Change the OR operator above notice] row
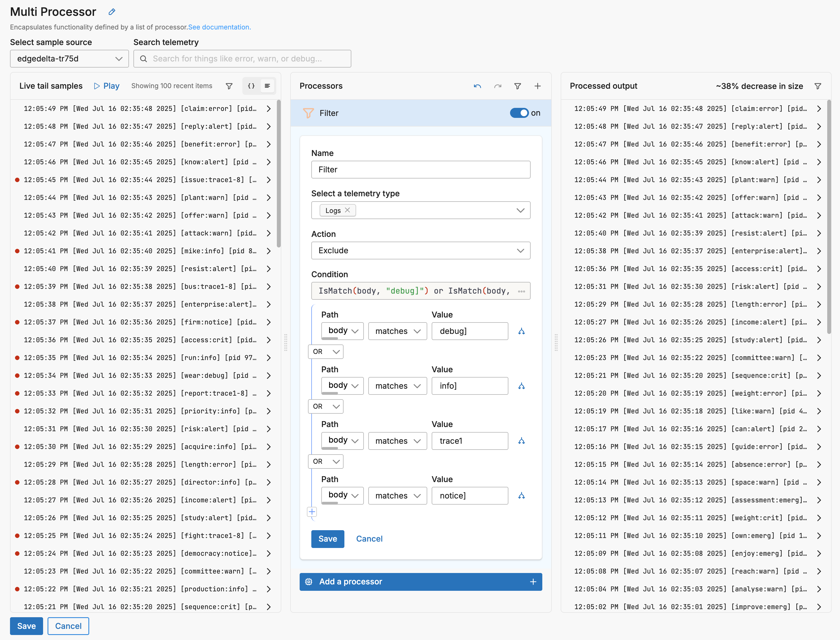This screenshot has height=640, width=840. [x=325, y=461]
